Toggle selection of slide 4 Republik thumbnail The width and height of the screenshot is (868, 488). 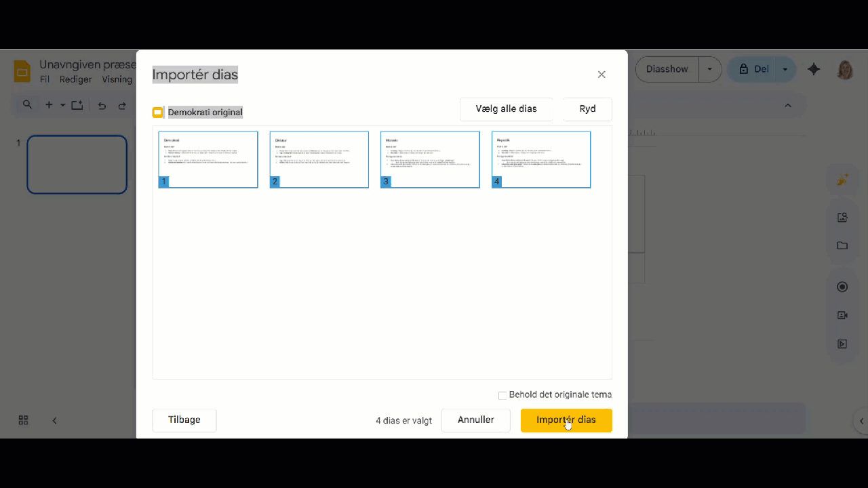tap(541, 160)
